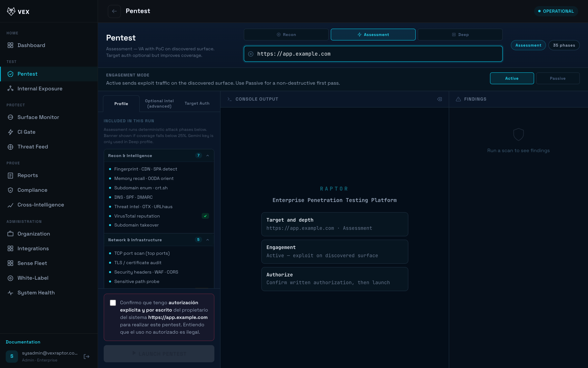Log out with the sign-out icon
Screen dimensions: 588x368
tap(87, 357)
